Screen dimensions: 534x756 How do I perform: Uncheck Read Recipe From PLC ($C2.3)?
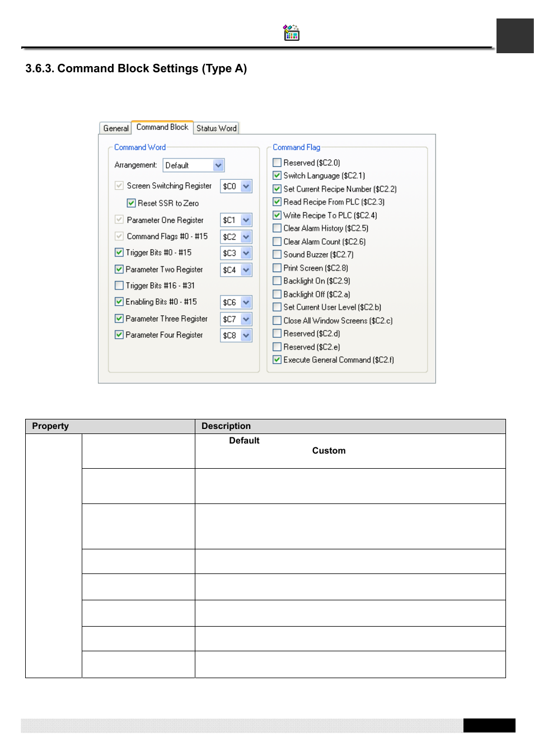pyautogui.click(x=277, y=202)
